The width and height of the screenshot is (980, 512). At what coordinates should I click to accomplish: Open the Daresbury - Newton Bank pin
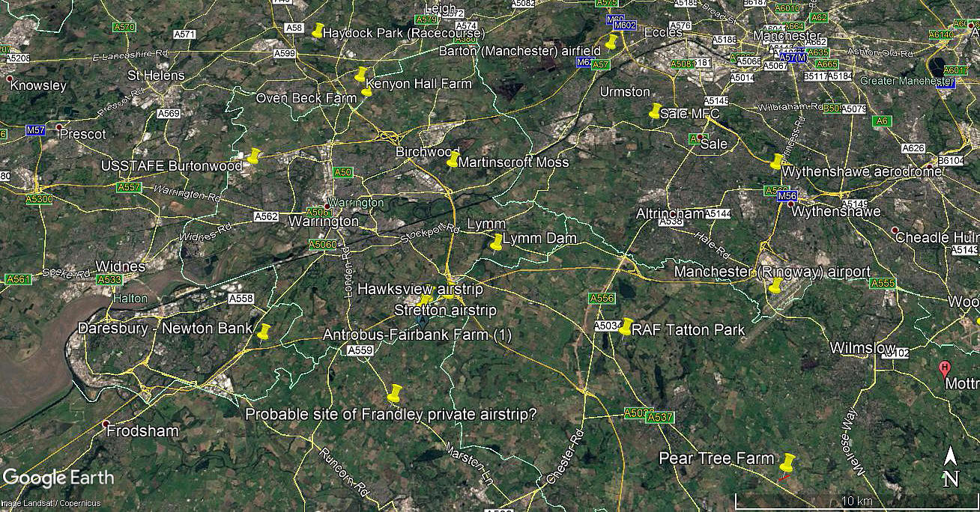pos(263,332)
